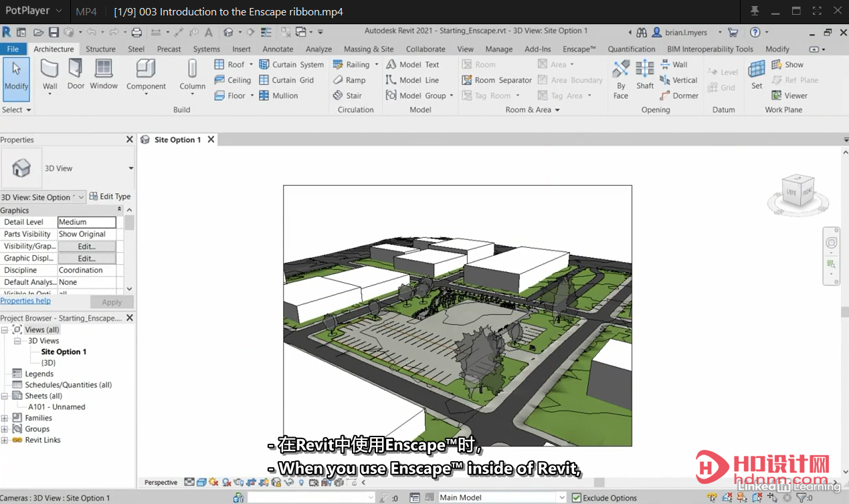Open the Railing dropdown arrow
The width and height of the screenshot is (849, 504).
[377, 65]
